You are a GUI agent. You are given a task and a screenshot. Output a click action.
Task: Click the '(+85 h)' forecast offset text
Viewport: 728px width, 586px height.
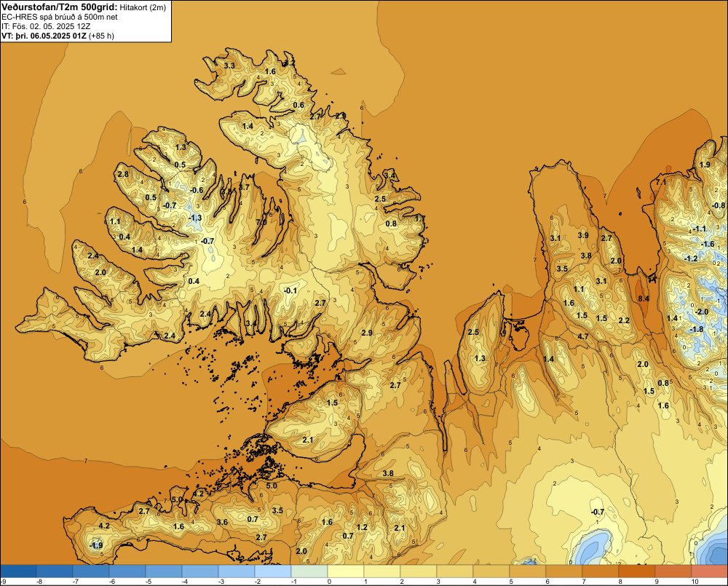(100, 36)
